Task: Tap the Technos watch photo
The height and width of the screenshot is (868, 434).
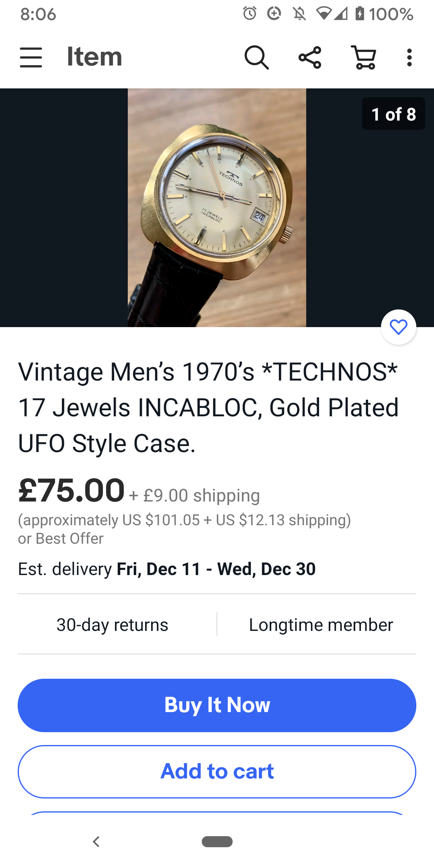Action: click(217, 207)
